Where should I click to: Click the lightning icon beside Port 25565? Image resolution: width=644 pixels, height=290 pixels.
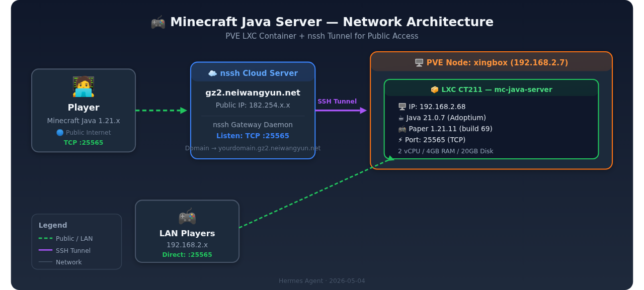pyautogui.click(x=400, y=140)
